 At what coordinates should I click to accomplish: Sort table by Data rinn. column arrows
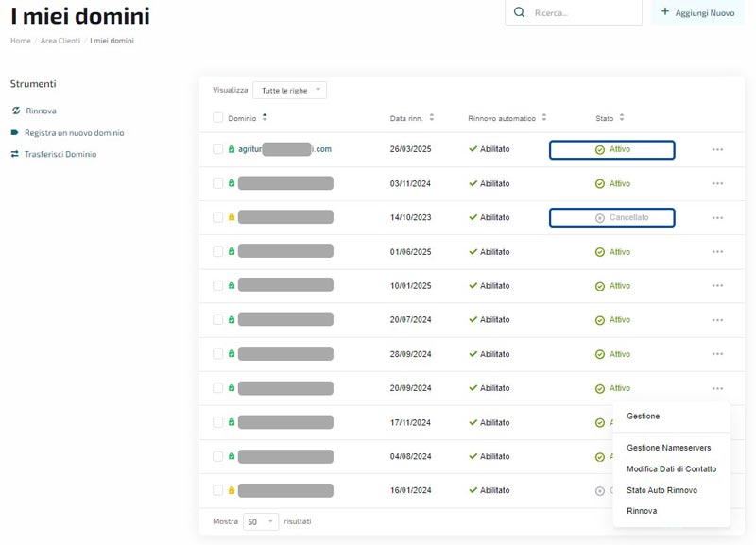(x=432, y=118)
